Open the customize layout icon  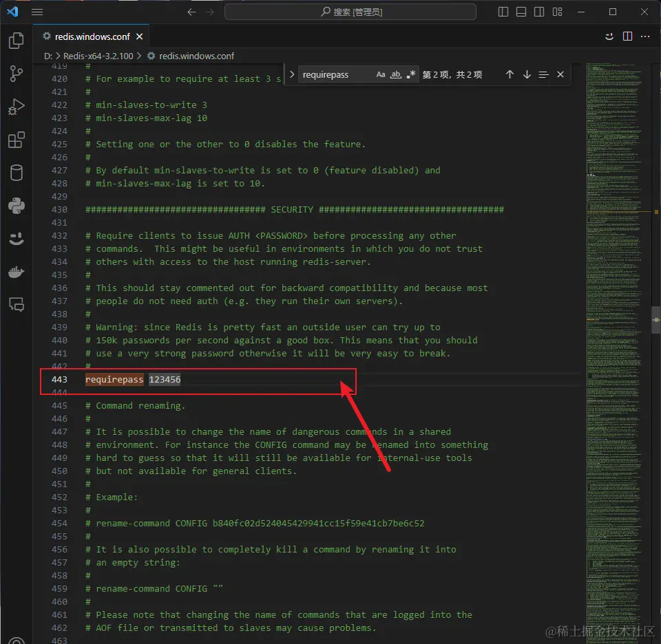pyautogui.click(x=557, y=12)
